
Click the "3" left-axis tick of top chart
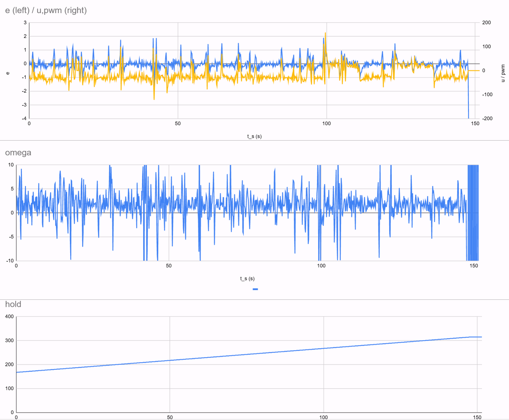point(25,23)
